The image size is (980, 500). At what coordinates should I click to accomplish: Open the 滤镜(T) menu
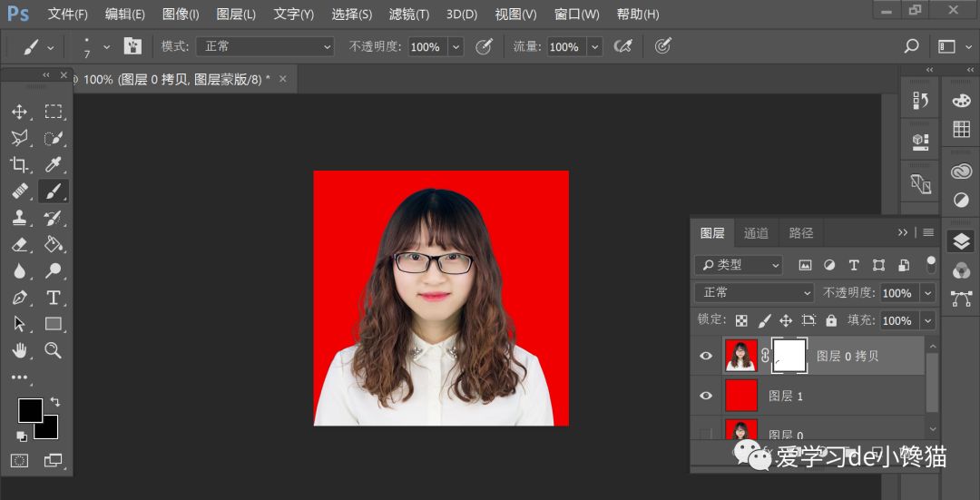[408, 15]
